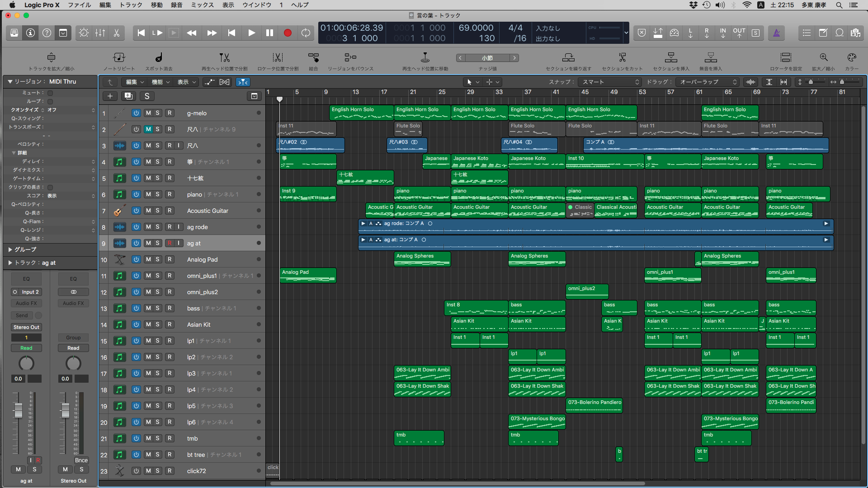Click the Bnce button on Stereo Out

point(81,460)
